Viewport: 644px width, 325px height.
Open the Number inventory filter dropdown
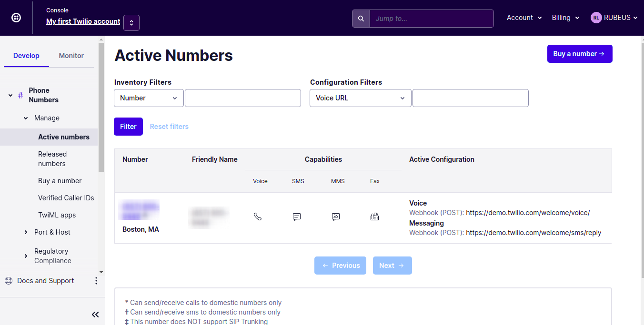(x=149, y=98)
